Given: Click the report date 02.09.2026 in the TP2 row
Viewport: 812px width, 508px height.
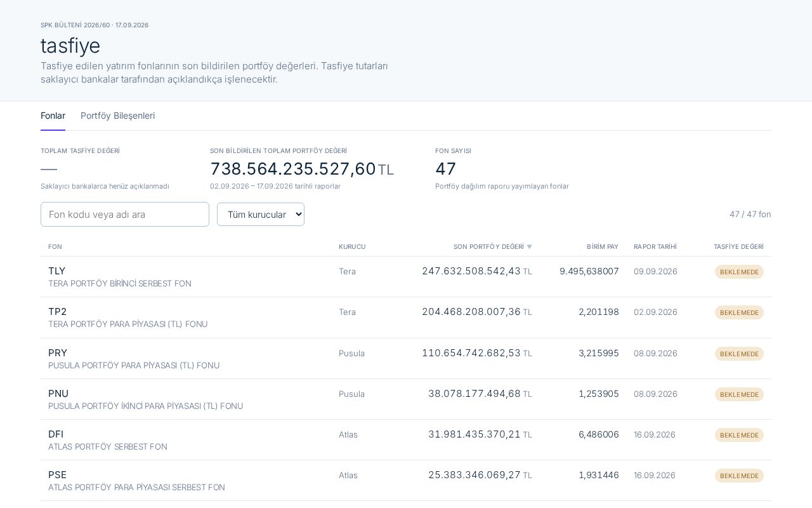Looking at the screenshot, I should 655,312.
